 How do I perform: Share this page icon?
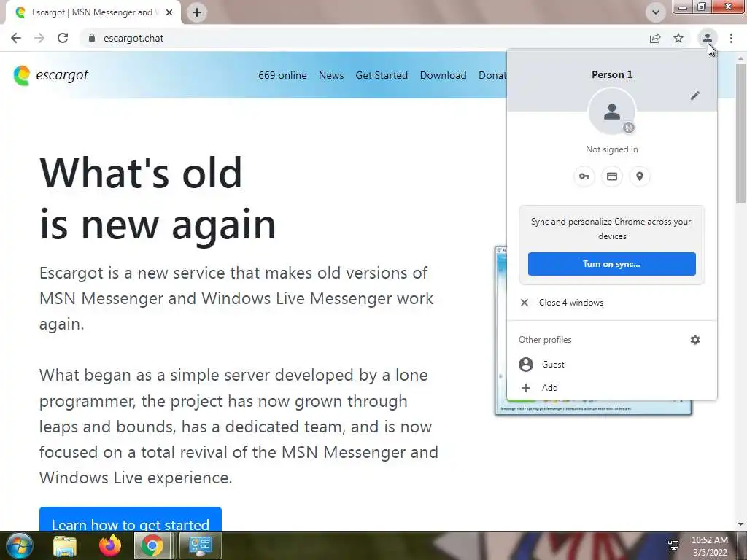pyautogui.click(x=655, y=38)
